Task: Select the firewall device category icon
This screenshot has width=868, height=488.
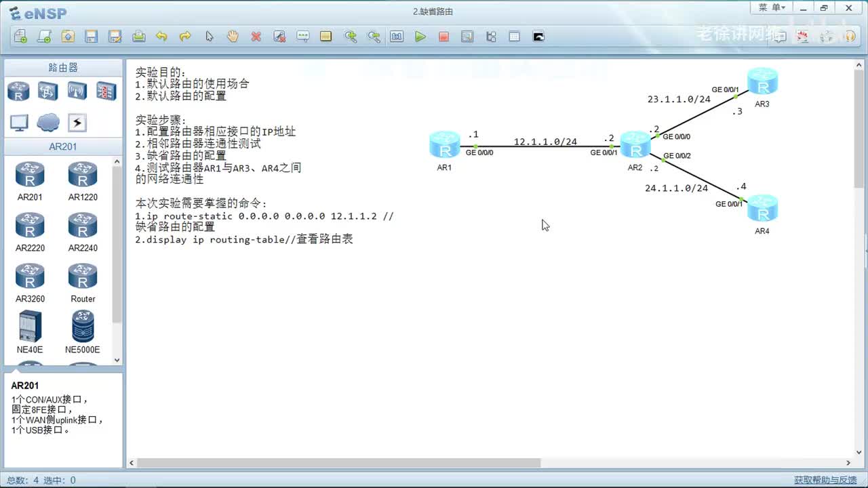Action: (106, 91)
